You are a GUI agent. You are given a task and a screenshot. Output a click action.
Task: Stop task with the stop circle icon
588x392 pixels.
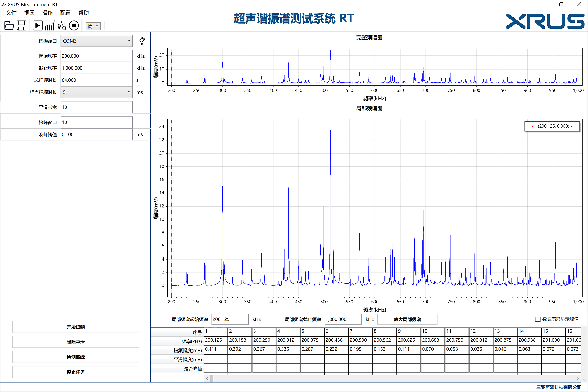pyautogui.click(x=74, y=25)
